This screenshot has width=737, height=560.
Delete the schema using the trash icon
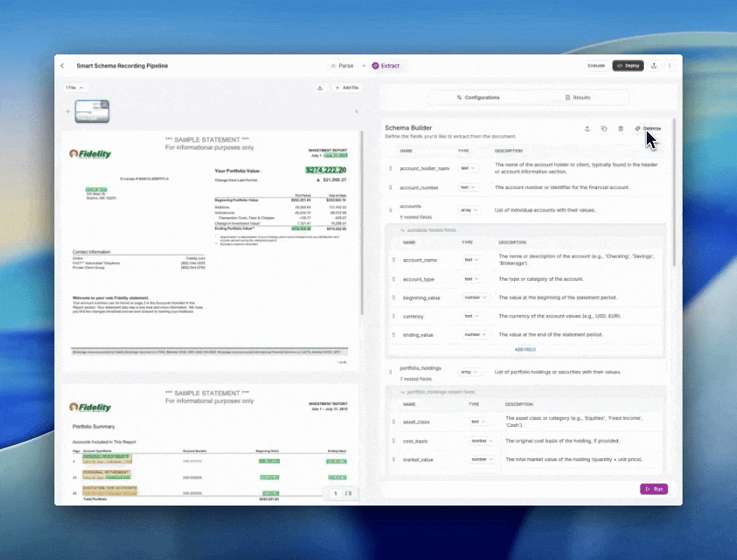(620, 128)
